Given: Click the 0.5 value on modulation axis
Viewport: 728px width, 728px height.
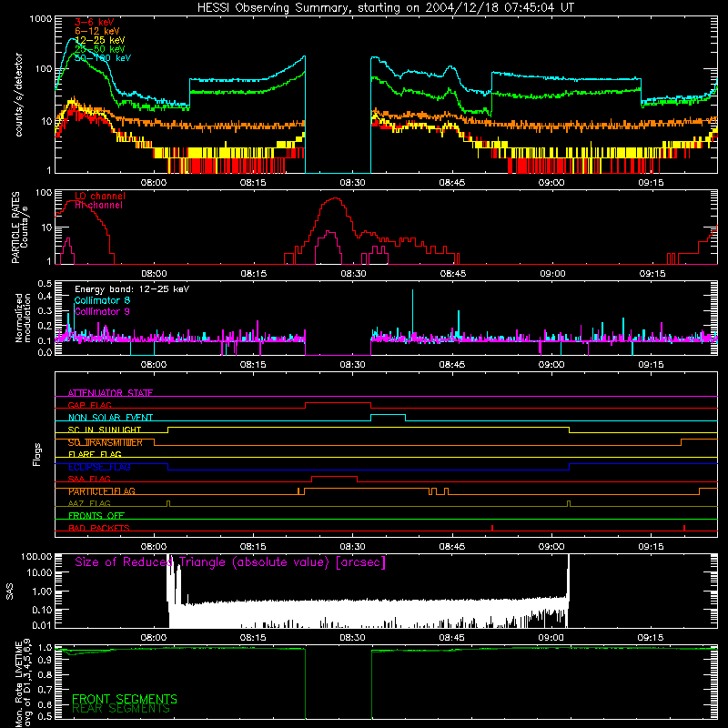Looking at the screenshot, I should coord(45,284).
